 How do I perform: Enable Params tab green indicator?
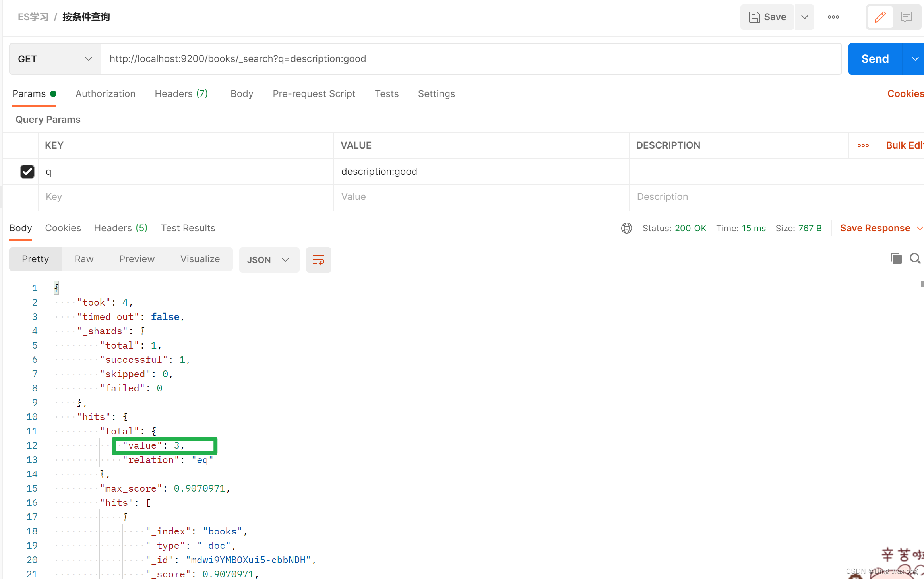(x=54, y=93)
